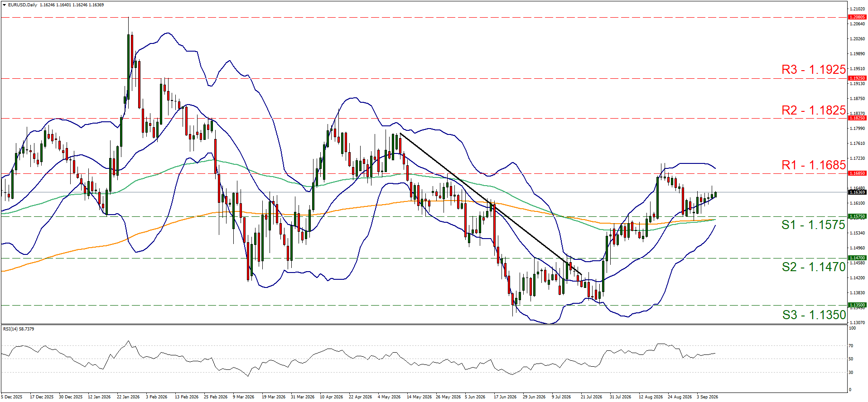
Task: Click the 1.17610 price axis label
Action: [857, 144]
